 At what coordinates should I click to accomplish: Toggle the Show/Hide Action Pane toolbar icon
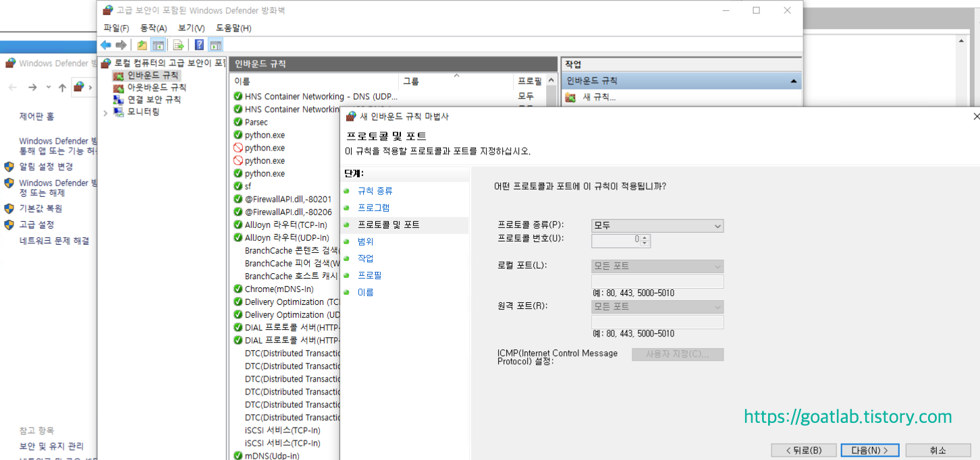215,45
